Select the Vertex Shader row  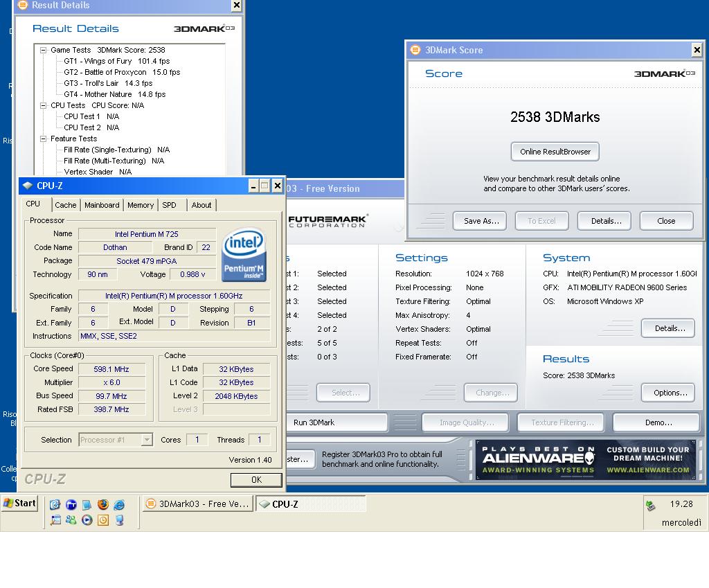point(98,172)
